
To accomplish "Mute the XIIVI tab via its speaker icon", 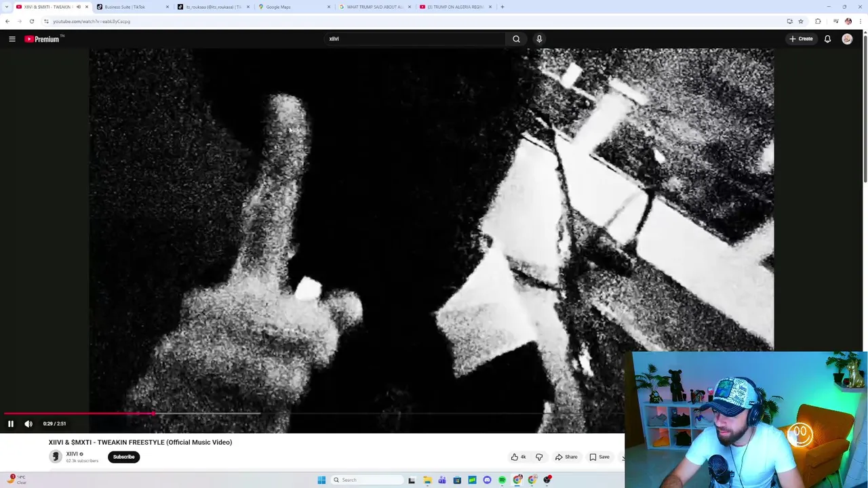I will [x=78, y=7].
